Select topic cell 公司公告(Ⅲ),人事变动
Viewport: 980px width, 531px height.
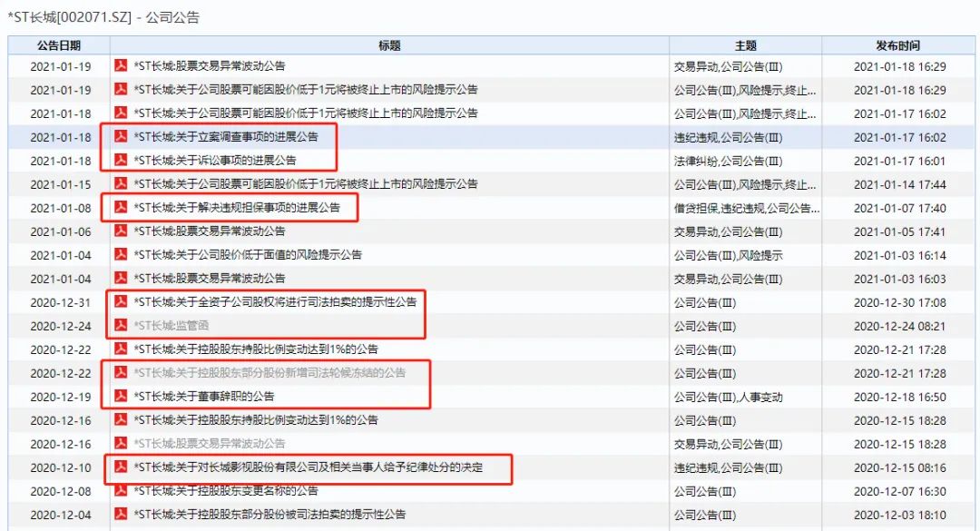point(728,397)
